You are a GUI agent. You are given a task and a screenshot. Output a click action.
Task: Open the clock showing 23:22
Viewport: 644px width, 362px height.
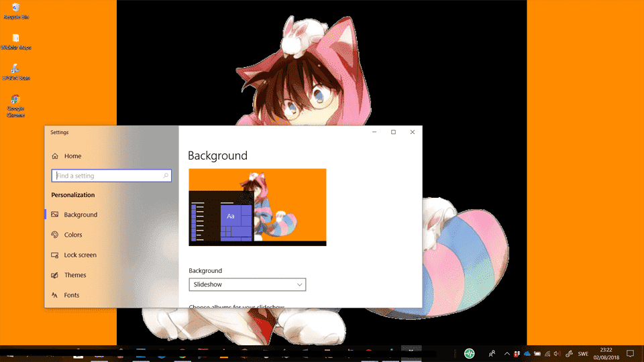tap(606, 354)
